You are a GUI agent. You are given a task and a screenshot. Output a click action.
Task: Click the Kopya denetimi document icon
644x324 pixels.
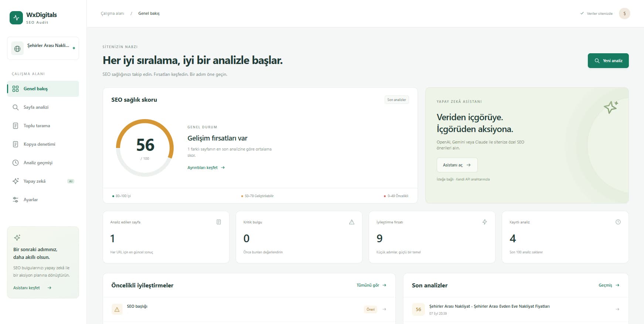pos(16,144)
